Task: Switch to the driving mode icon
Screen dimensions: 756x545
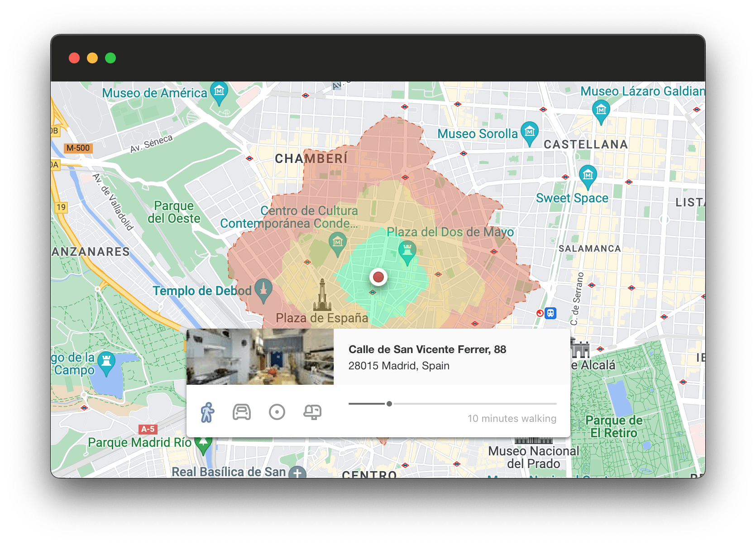Action: [x=242, y=412]
